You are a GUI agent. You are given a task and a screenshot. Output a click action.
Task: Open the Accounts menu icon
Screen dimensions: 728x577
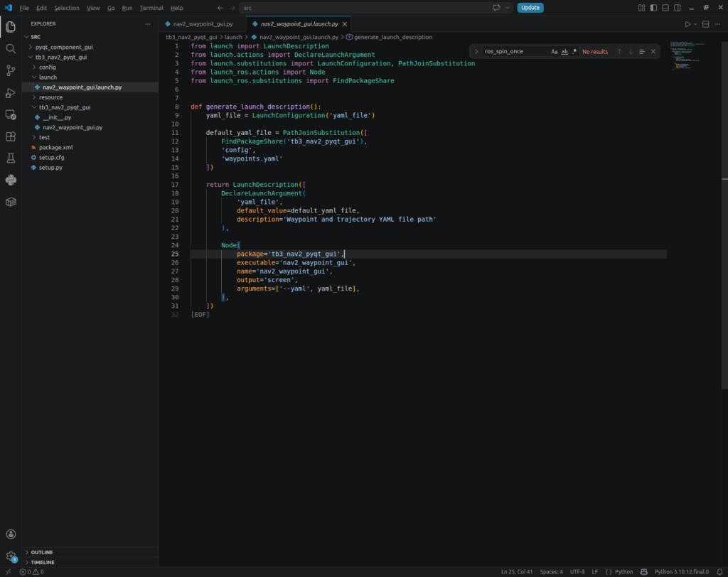(x=11, y=534)
